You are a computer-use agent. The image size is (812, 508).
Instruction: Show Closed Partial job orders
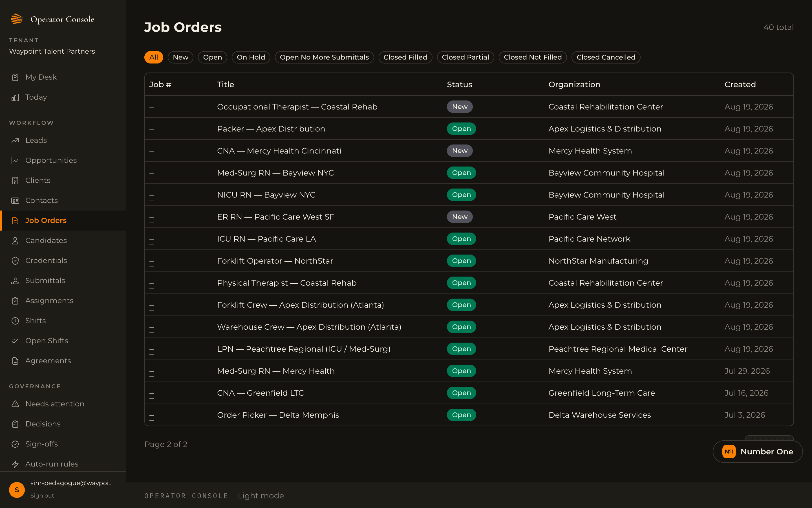click(x=465, y=57)
